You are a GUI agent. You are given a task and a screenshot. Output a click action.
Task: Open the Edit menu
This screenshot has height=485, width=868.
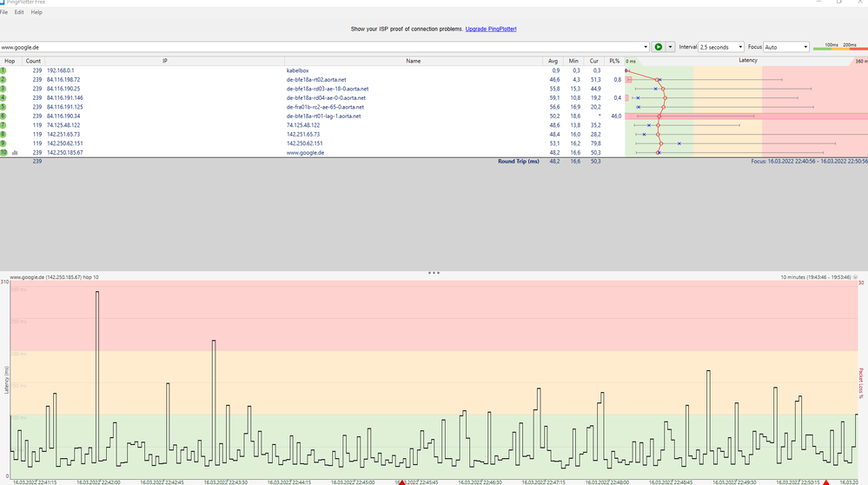[x=19, y=12]
